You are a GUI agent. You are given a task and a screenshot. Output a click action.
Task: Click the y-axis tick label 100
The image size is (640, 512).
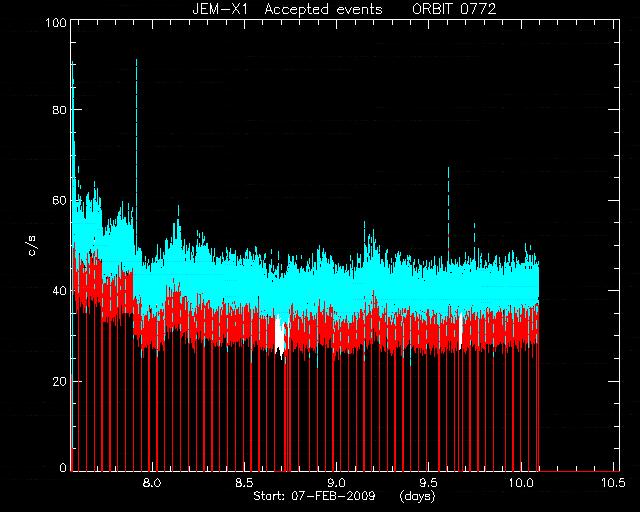tap(56, 22)
